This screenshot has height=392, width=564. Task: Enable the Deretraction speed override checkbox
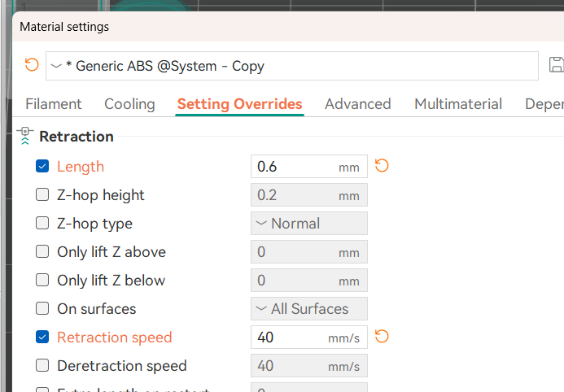point(42,366)
